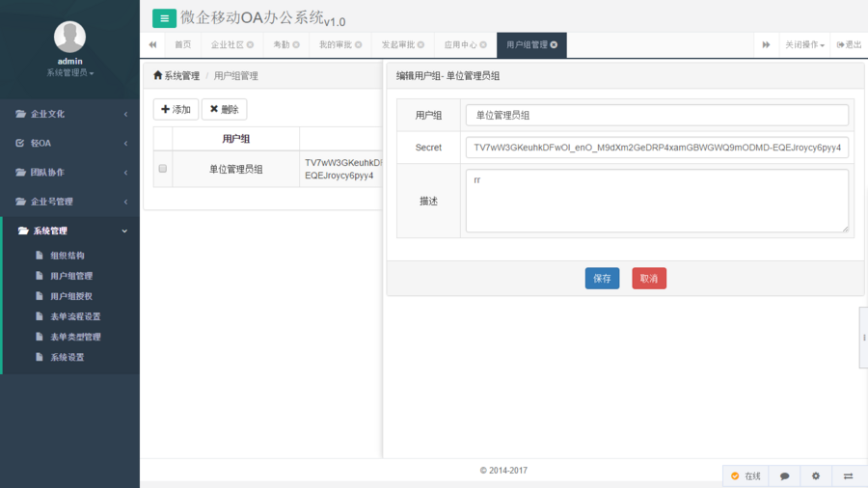Click the 系统管理 open folder icon
868x488 pixels.
point(23,230)
